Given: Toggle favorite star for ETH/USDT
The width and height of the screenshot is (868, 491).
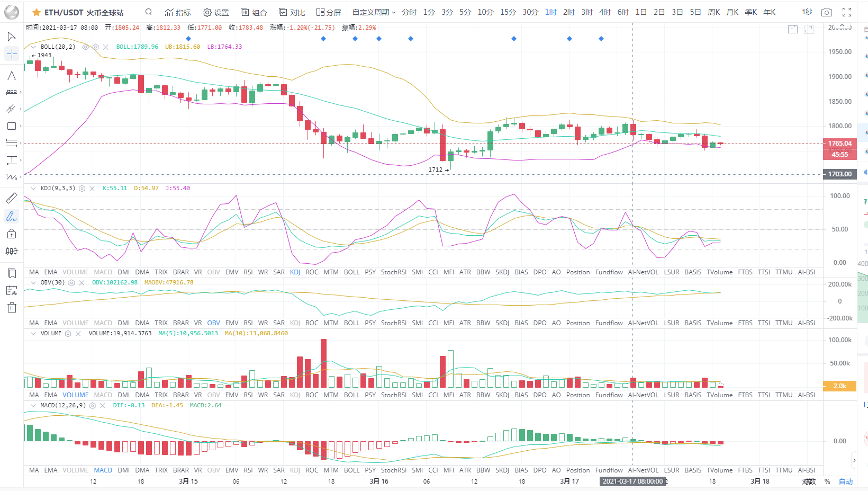Looking at the screenshot, I should coord(36,12).
